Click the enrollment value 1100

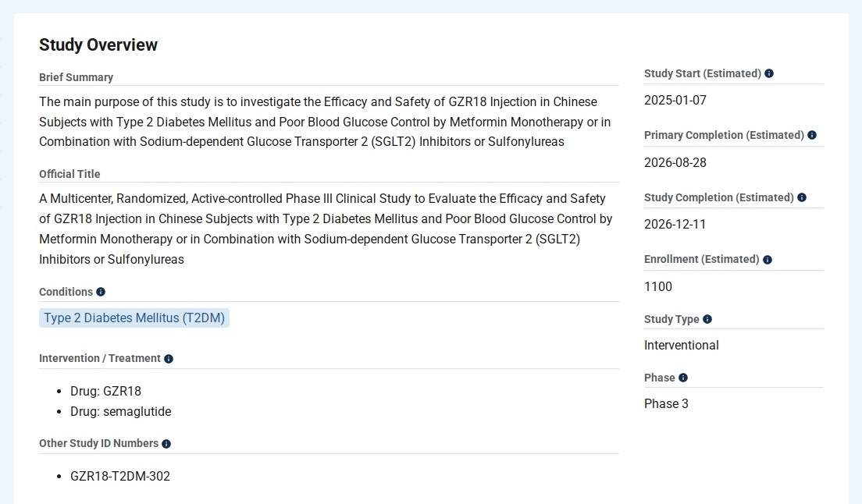658,286
